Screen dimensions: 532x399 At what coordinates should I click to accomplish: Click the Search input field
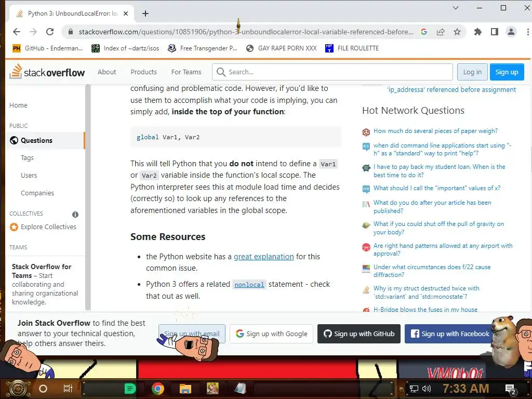coord(332,72)
